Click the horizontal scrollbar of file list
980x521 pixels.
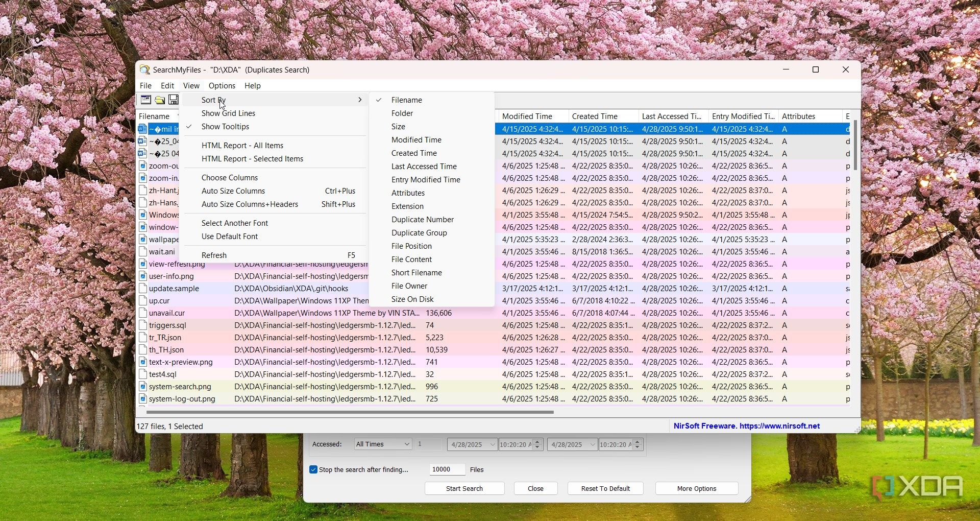tap(350, 412)
